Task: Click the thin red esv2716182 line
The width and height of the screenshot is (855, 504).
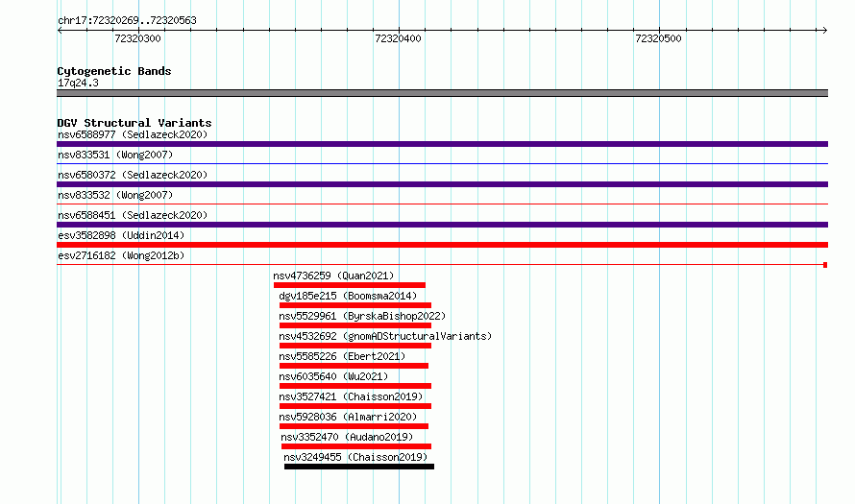Action: click(442, 265)
